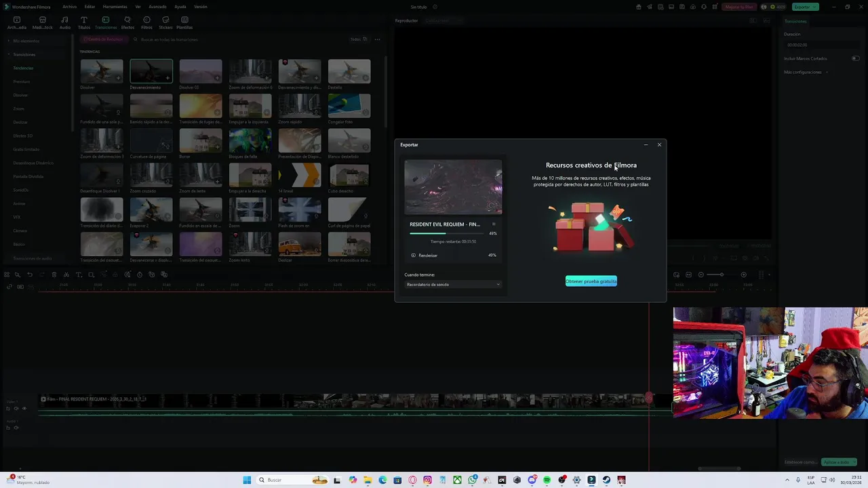Close the Exportar dialog

pyautogui.click(x=659, y=144)
